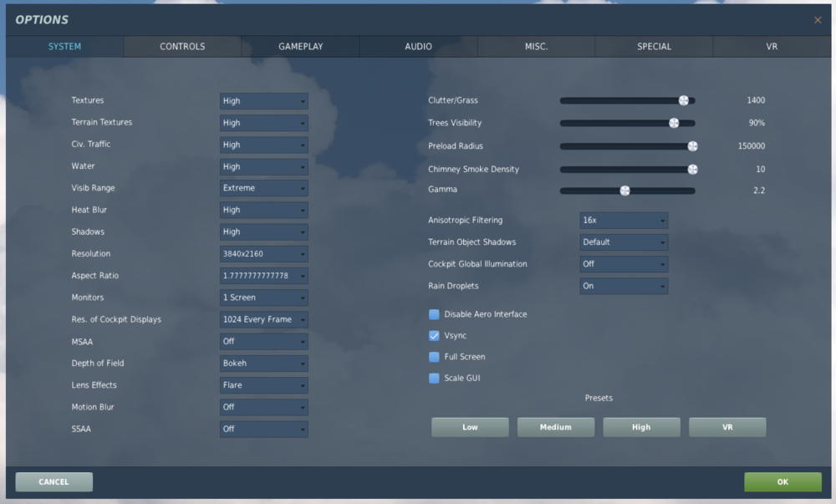
Task: Expand the Depth of Field dropdown
Action: pyautogui.click(x=263, y=363)
